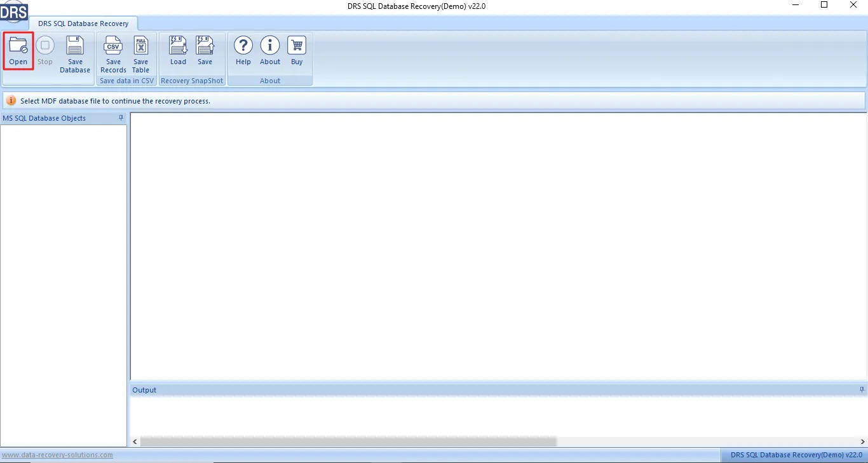868x463 pixels.
Task: Open the Help icon
Action: (243, 51)
